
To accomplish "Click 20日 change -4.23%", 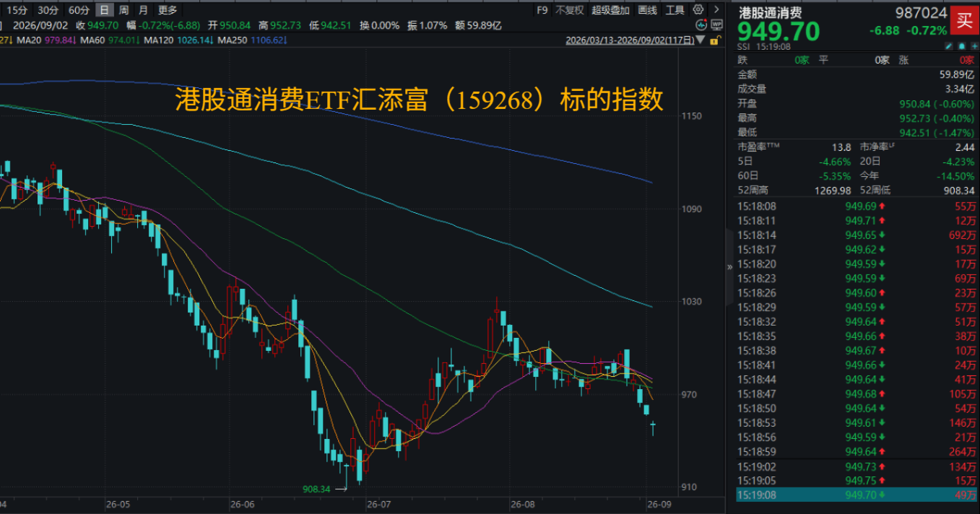I will click(958, 162).
